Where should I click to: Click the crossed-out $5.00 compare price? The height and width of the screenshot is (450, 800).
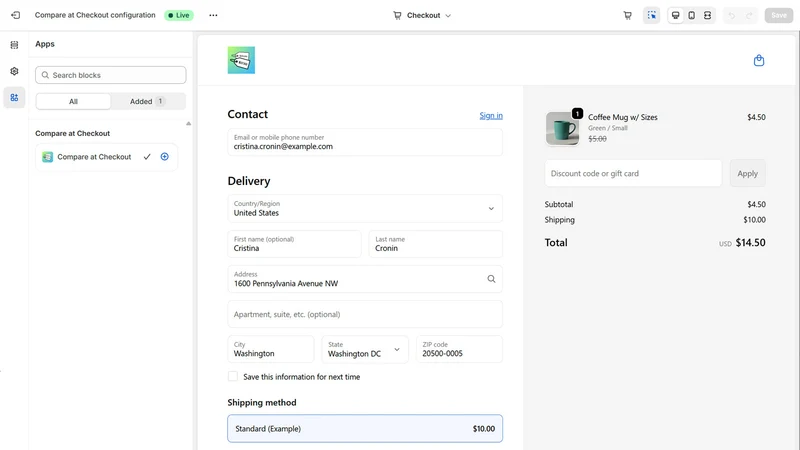pos(597,139)
